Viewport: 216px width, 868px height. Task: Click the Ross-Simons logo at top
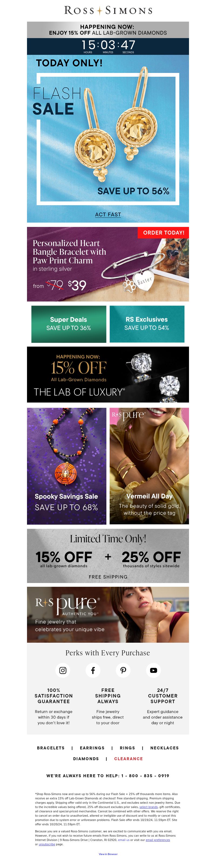(x=108, y=11)
